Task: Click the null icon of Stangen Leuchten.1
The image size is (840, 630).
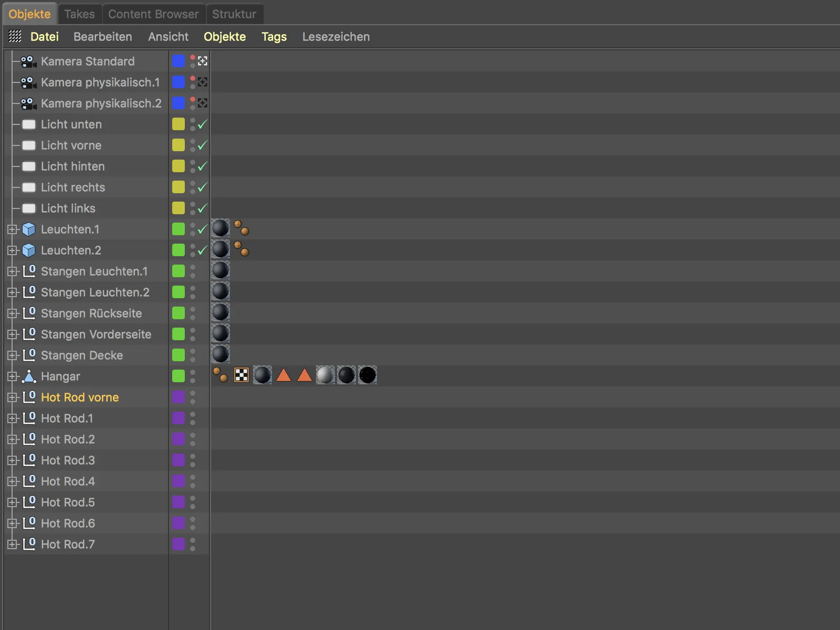Action: coord(29,271)
